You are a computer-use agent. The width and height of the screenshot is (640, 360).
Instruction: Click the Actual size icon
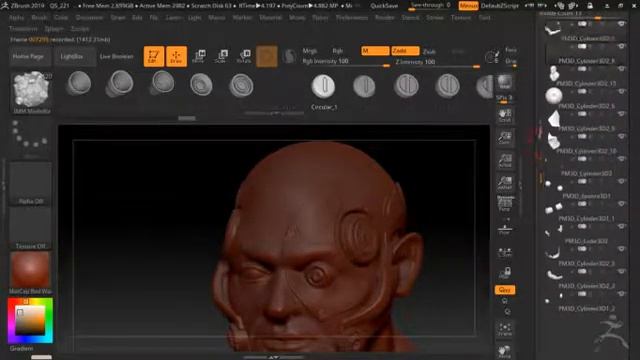point(505,160)
